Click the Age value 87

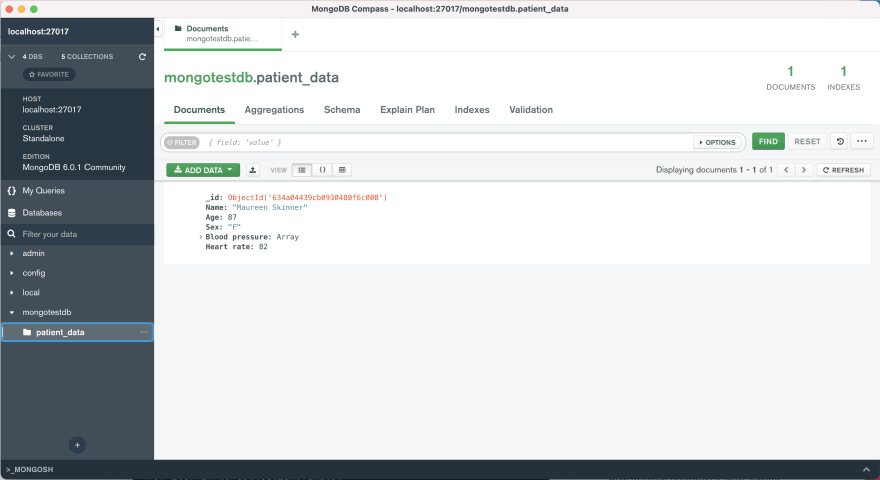coord(232,217)
